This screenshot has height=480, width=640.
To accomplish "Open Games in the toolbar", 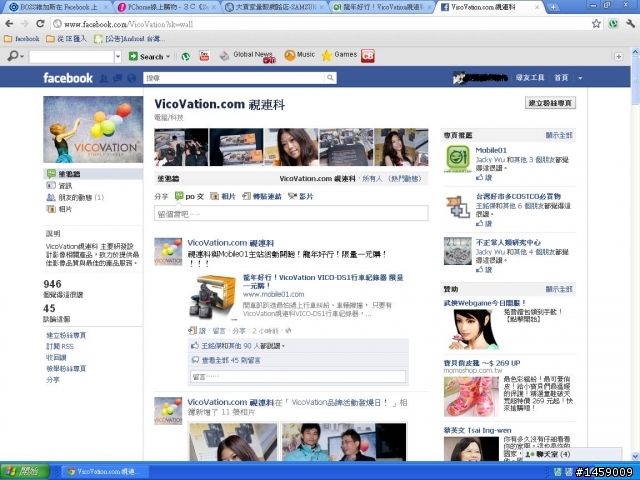I will pos(340,55).
